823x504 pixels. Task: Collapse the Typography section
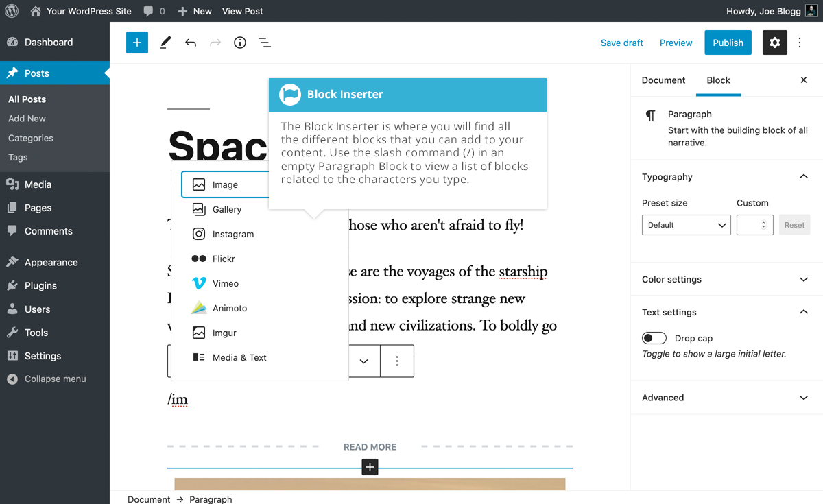(803, 177)
